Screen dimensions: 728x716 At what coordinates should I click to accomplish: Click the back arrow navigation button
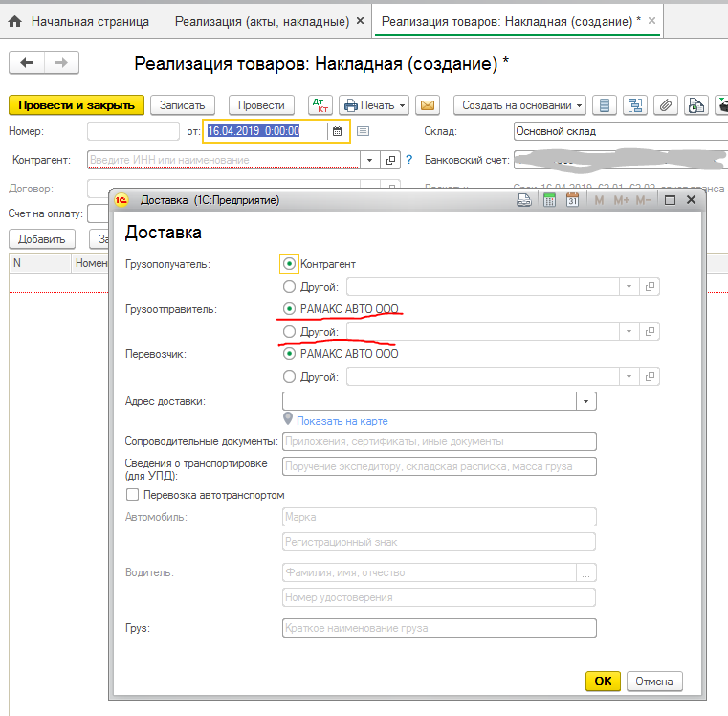click(x=27, y=63)
